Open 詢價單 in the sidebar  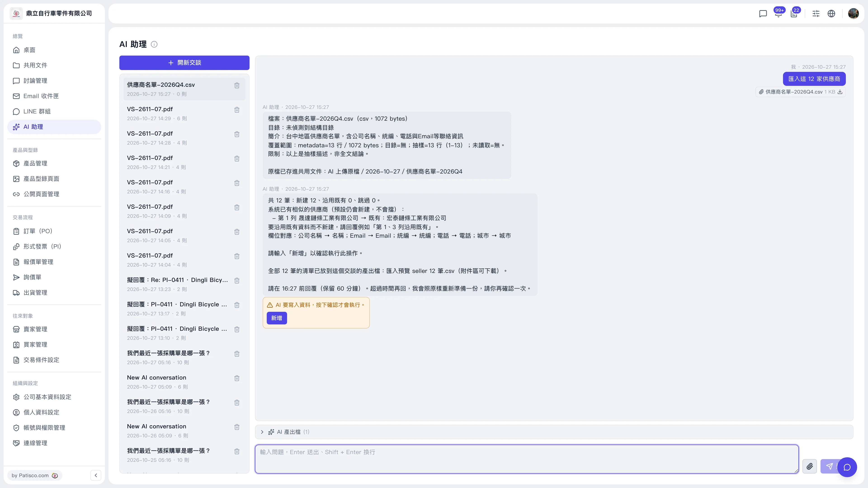point(54,277)
